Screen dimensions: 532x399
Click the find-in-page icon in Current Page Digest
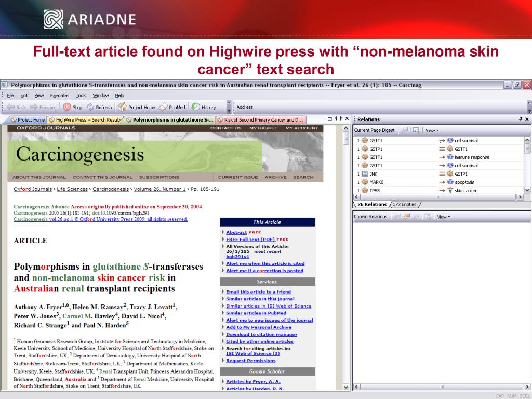[x=416, y=130]
